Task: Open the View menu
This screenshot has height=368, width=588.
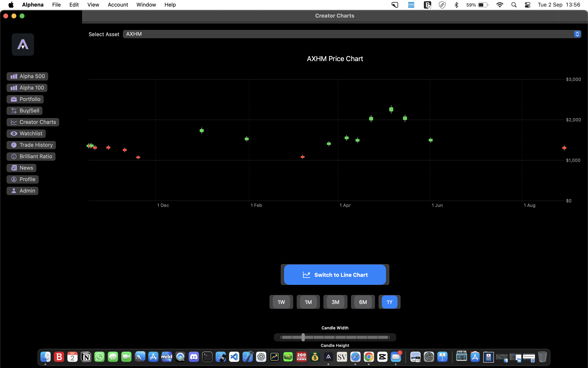Action: pos(93,5)
